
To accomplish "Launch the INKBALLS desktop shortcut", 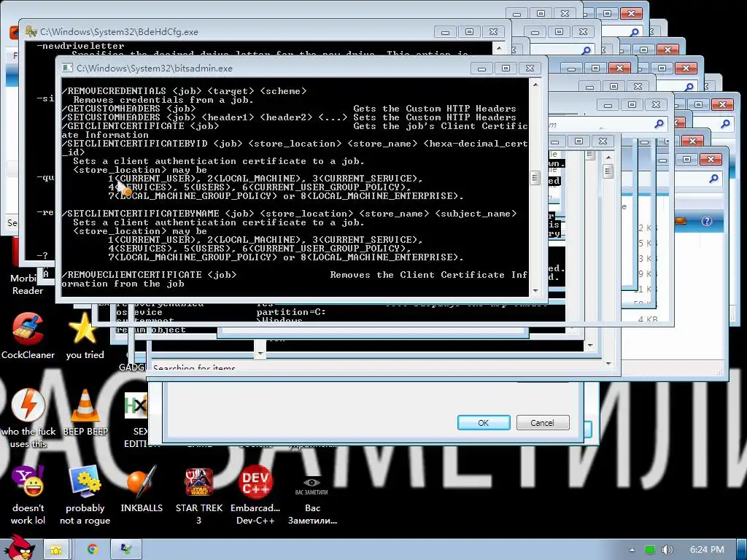I will pos(142,489).
